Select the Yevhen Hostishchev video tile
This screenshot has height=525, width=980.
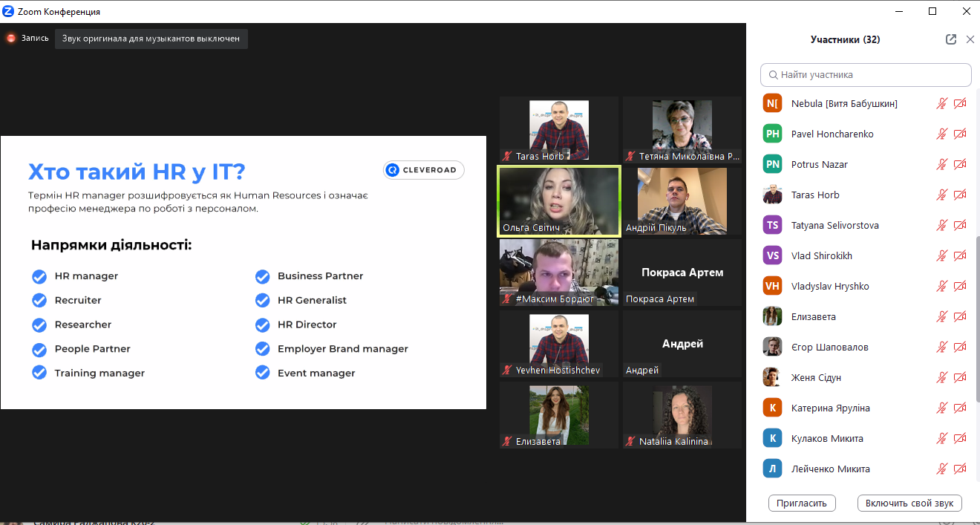tap(559, 344)
